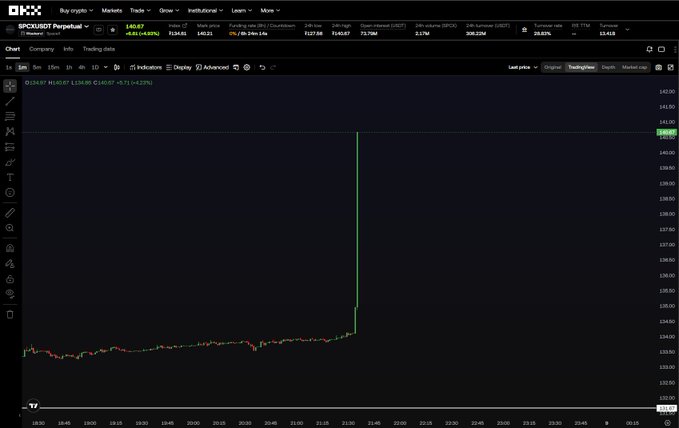Undo the last chart action

click(x=262, y=67)
